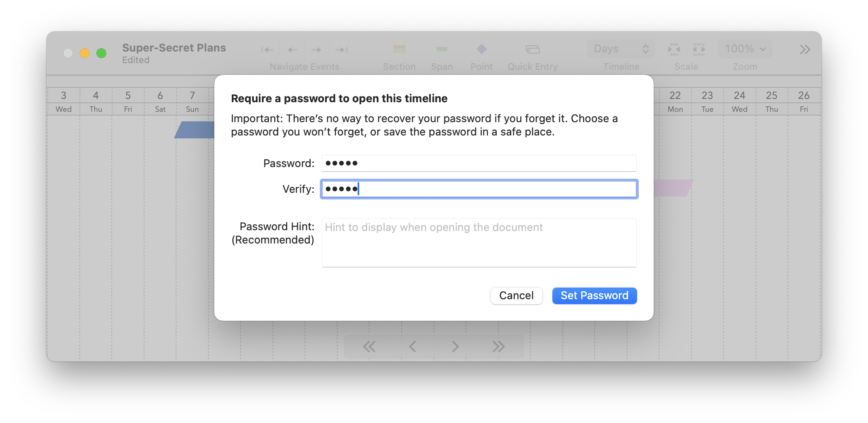Image resolution: width=868 pixels, height=423 pixels.
Task: Jump to the first event in Navigate Events
Action: (268, 49)
